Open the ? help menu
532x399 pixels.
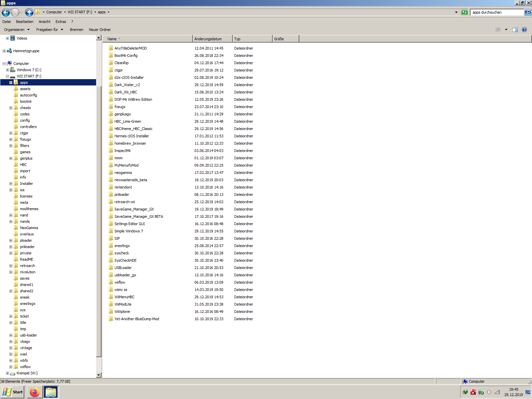tap(72, 22)
